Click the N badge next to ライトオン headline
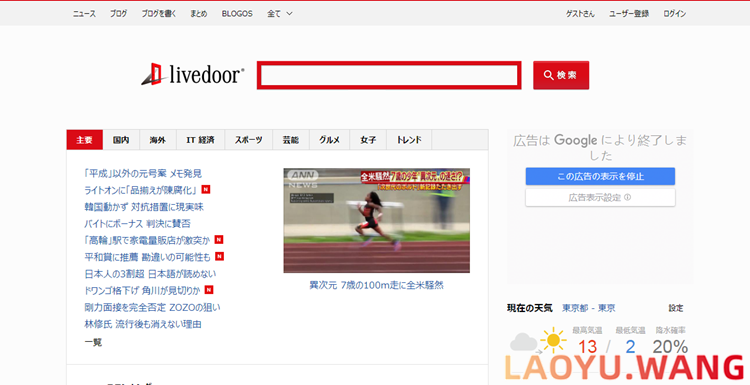 pos(206,189)
